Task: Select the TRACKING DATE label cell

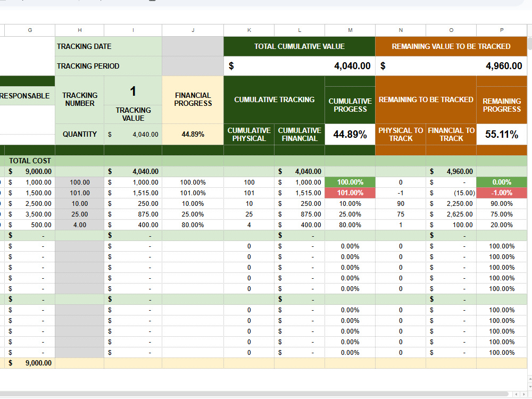Action: point(109,46)
